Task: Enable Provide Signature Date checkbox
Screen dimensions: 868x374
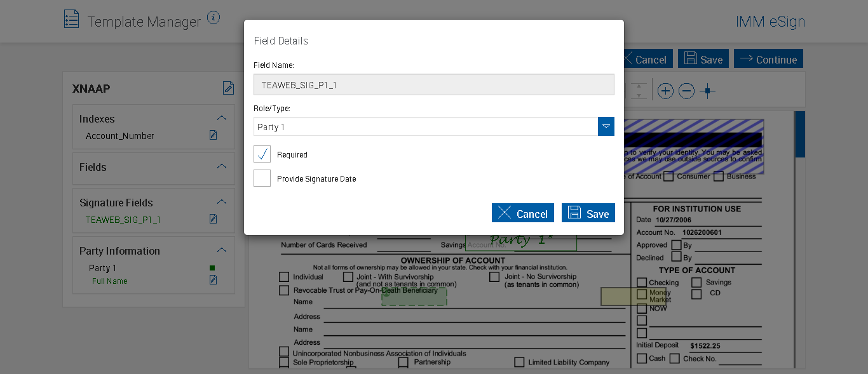Action: (x=262, y=178)
